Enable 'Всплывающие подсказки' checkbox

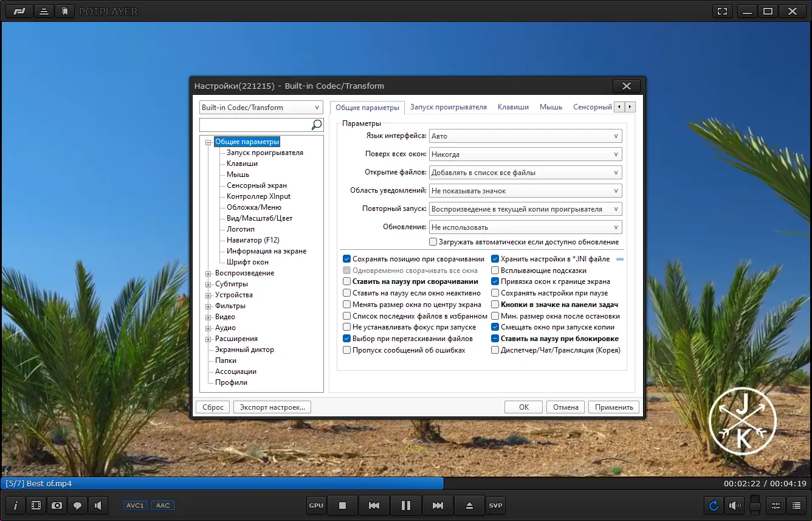[x=495, y=271]
